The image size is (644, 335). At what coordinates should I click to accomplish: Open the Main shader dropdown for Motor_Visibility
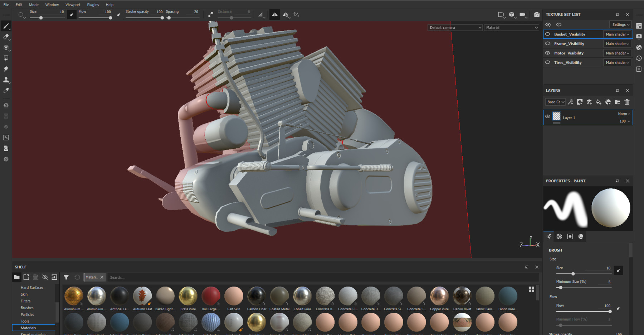coord(617,53)
